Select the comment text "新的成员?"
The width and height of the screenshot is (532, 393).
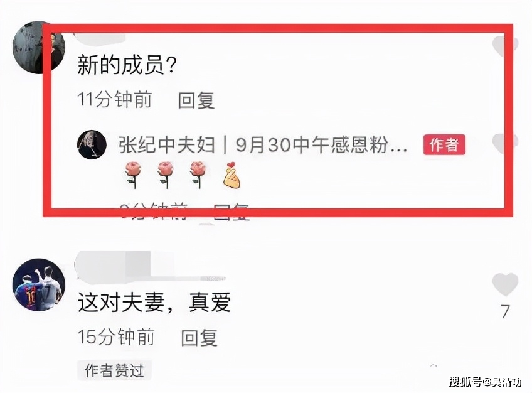127,65
